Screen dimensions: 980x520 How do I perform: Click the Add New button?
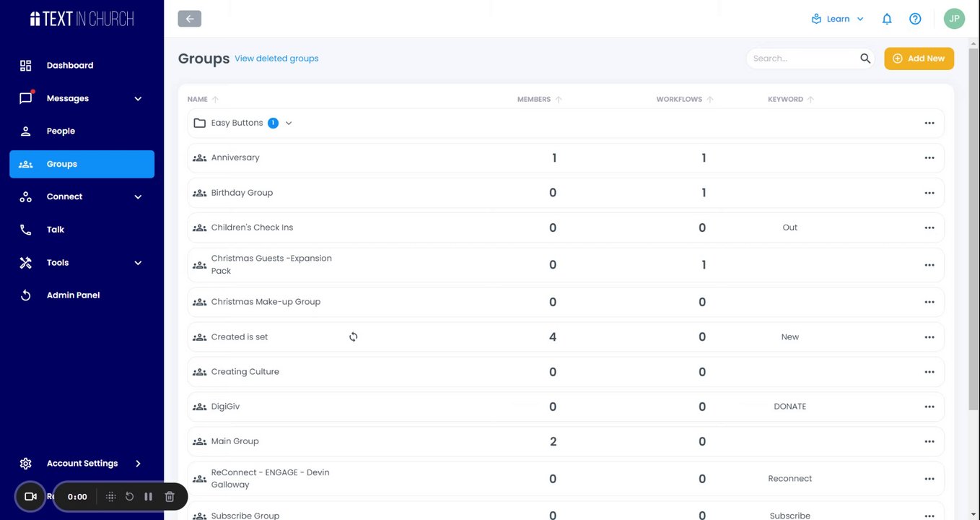point(919,58)
